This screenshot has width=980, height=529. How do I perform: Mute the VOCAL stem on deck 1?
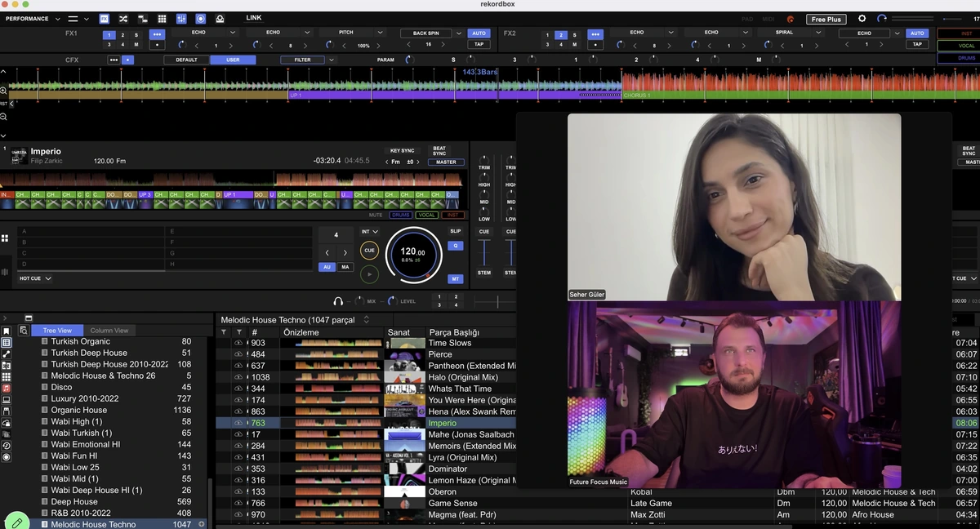(427, 215)
